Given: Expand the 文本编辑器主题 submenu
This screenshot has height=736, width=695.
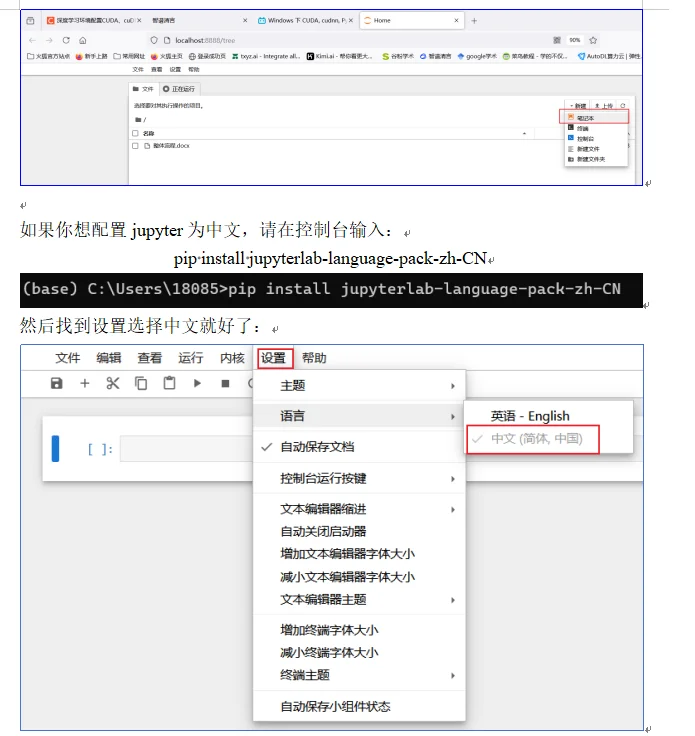Looking at the screenshot, I should (359, 599).
